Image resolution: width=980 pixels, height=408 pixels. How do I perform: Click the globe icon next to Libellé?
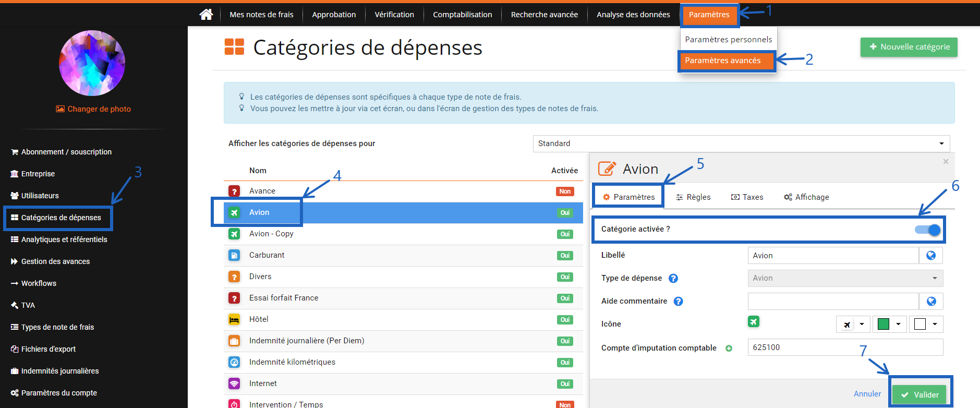pyautogui.click(x=931, y=255)
